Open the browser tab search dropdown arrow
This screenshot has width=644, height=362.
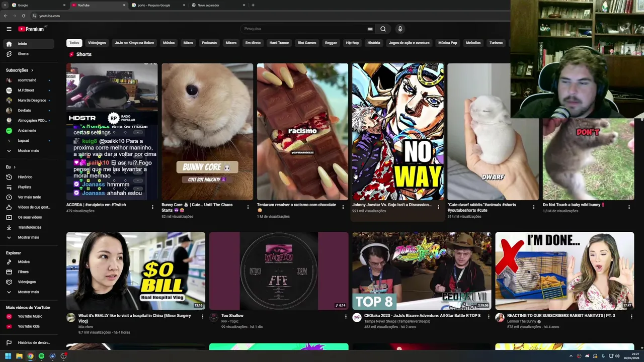point(6,5)
